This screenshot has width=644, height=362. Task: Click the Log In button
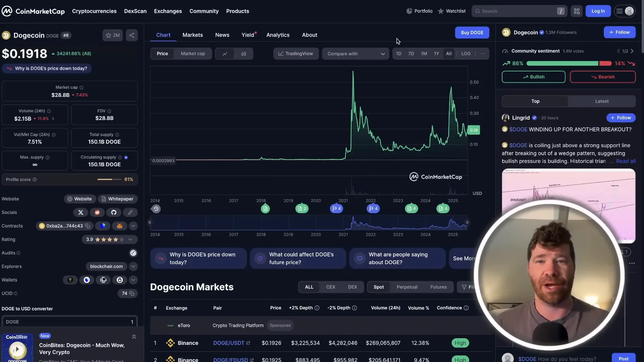point(598,11)
